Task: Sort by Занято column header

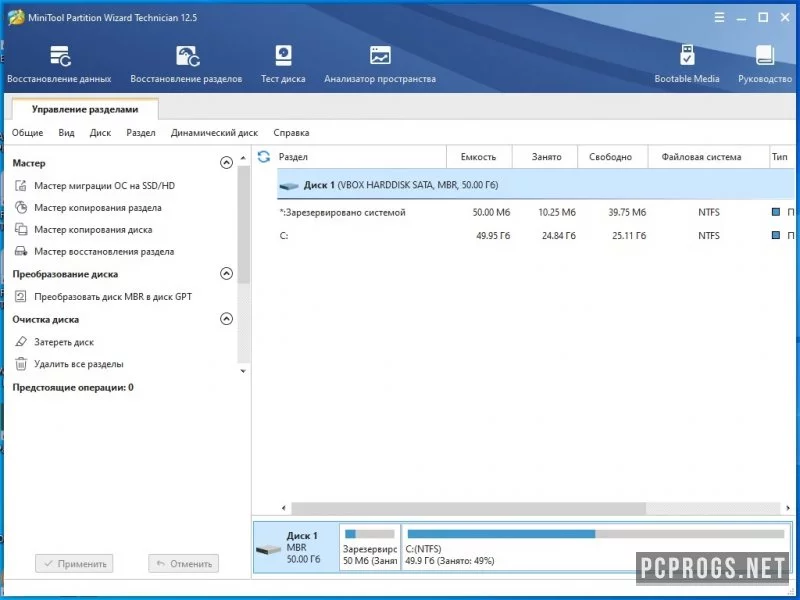Action: (x=545, y=157)
